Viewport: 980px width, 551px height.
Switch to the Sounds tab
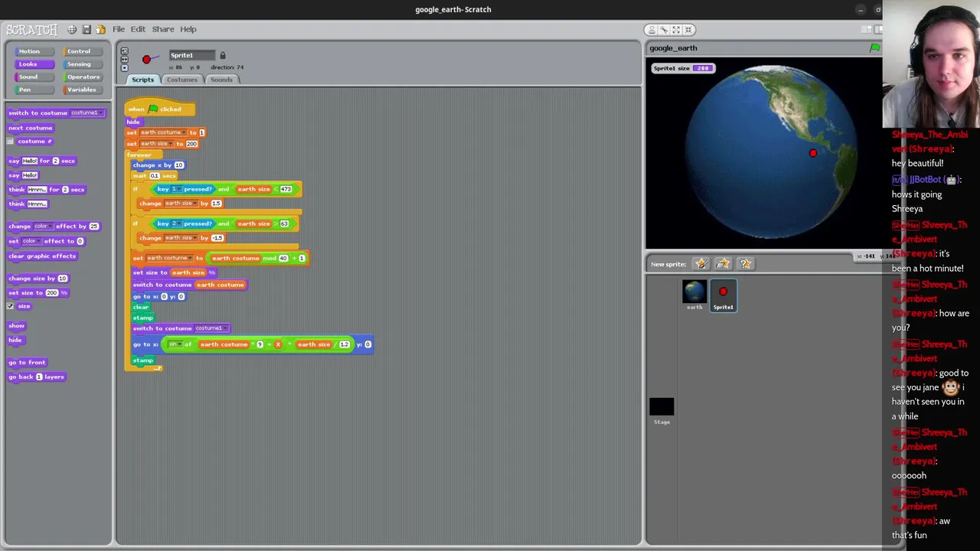[221, 80]
